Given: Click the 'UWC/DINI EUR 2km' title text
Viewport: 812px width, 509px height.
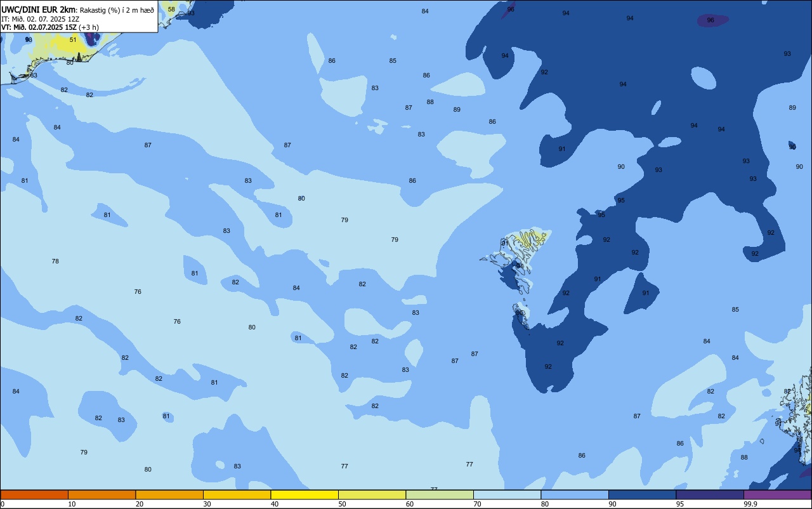Looking at the screenshot, I should tap(39, 10).
